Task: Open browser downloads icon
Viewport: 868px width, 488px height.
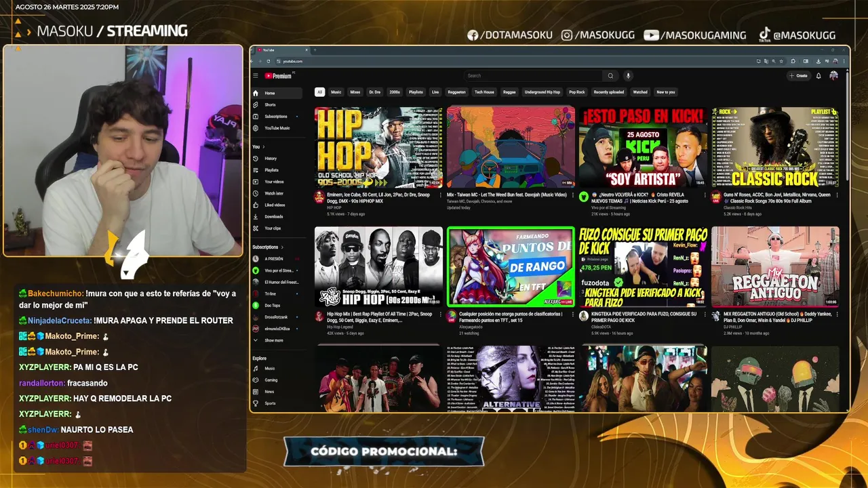Action: tap(818, 61)
